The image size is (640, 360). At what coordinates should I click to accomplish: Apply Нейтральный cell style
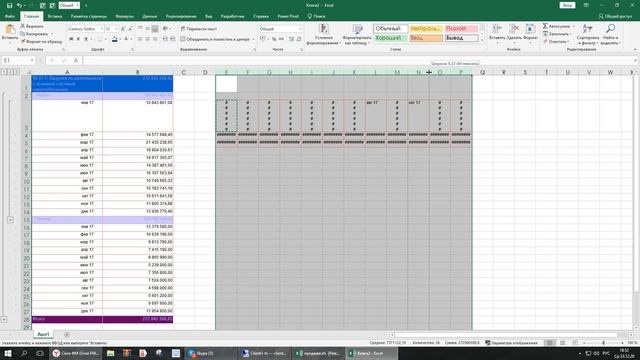pos(426,29)
